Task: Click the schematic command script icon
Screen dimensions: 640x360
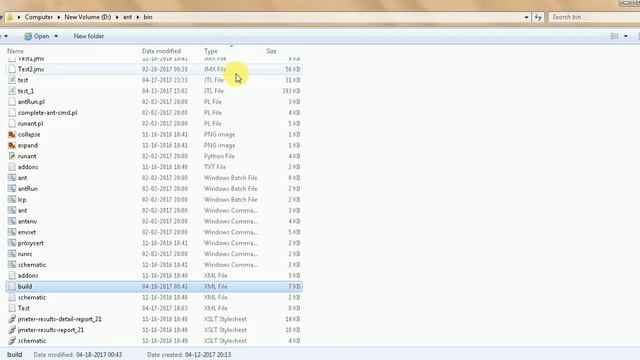Action: [x=12, y=264]
